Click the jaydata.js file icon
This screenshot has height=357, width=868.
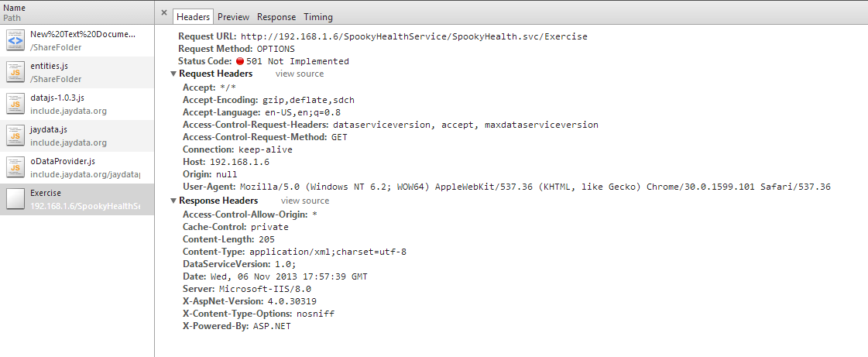click(x=15, y=136)
